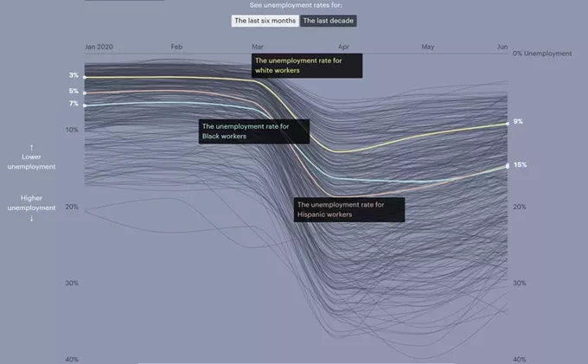This screenshot has width=588, height=364.
Task: Click the Jan 2020 axis label
Action: tap(100, 46)
